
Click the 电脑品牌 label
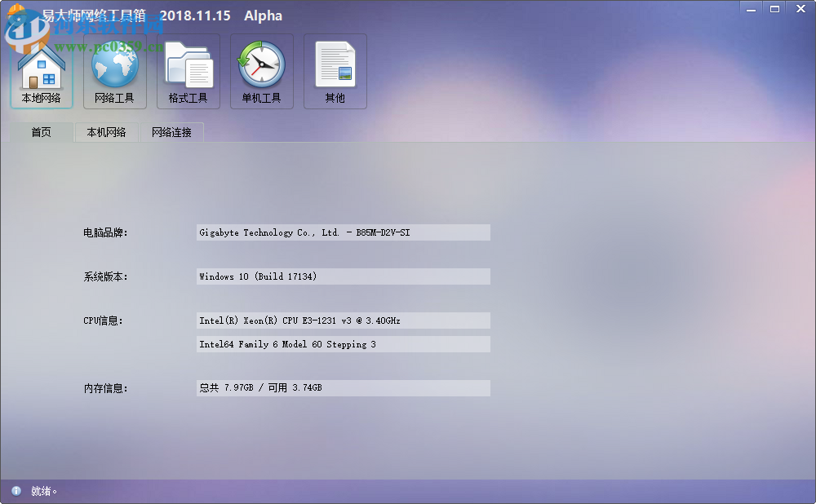point(105,233)
